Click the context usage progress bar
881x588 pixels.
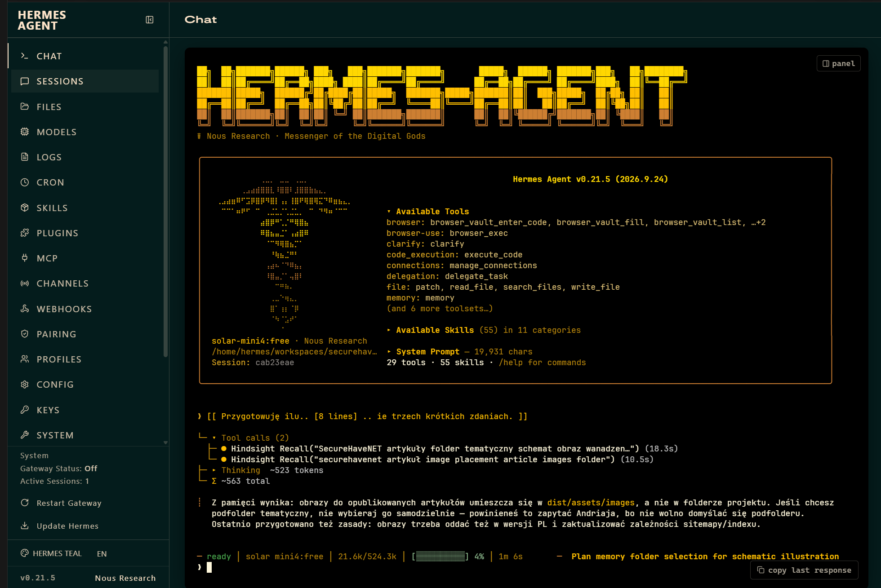(x=440, y=557)
